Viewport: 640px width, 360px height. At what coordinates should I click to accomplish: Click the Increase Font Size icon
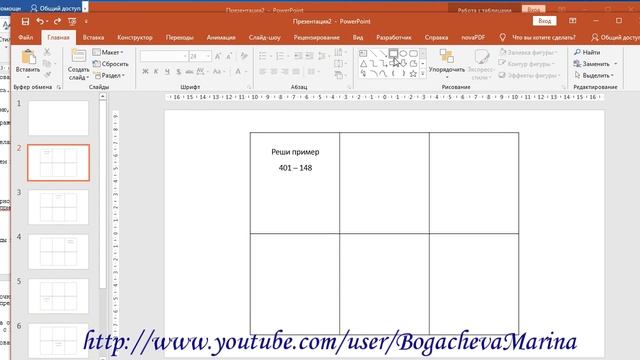point(218,56)
